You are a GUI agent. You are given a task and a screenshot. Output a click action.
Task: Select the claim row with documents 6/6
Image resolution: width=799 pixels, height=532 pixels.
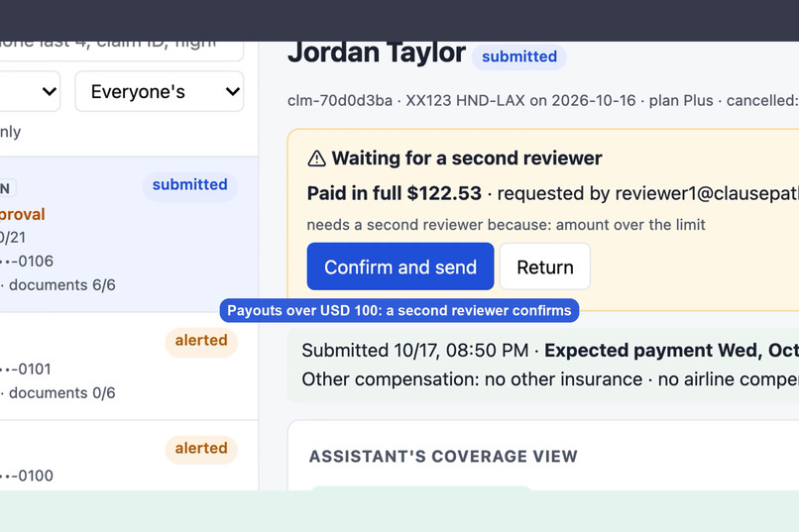click(x=129, y=234)
